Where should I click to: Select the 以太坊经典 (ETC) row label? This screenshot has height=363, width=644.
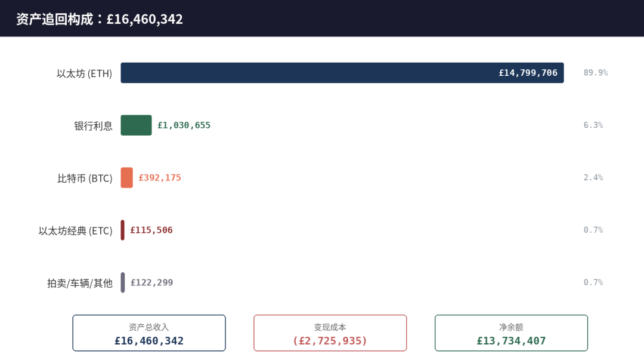pos(75,230)
